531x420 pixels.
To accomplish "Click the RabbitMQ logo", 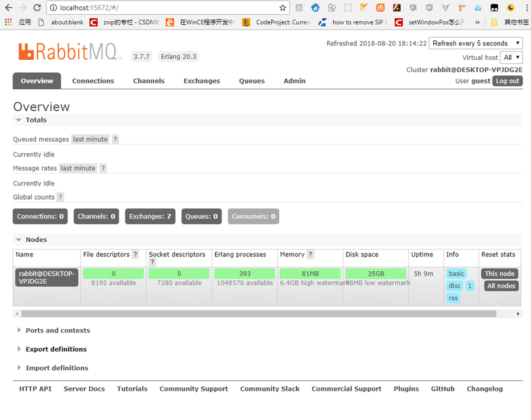I will 69,52.
